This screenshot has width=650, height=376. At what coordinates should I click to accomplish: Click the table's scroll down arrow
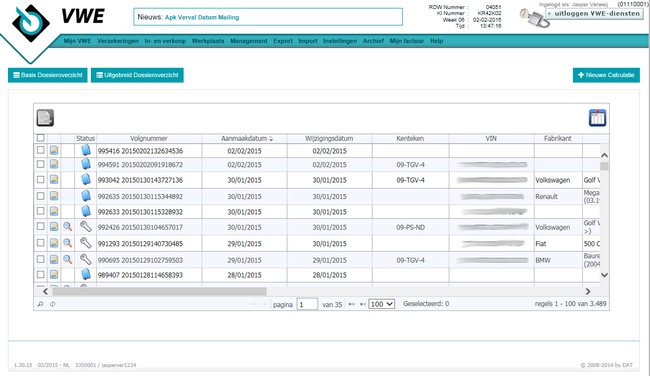604,275
